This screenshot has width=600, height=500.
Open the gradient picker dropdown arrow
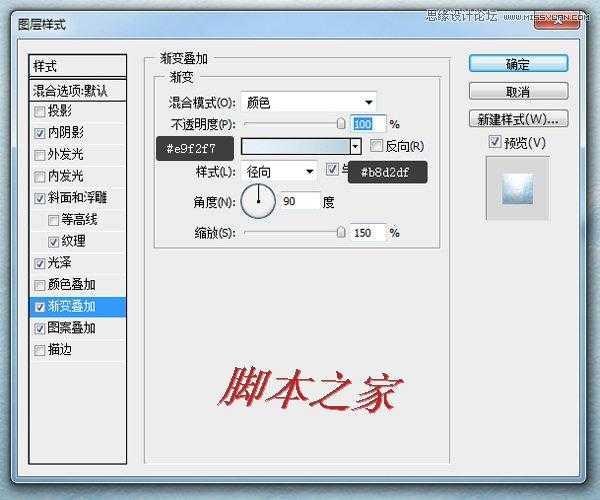355,147
